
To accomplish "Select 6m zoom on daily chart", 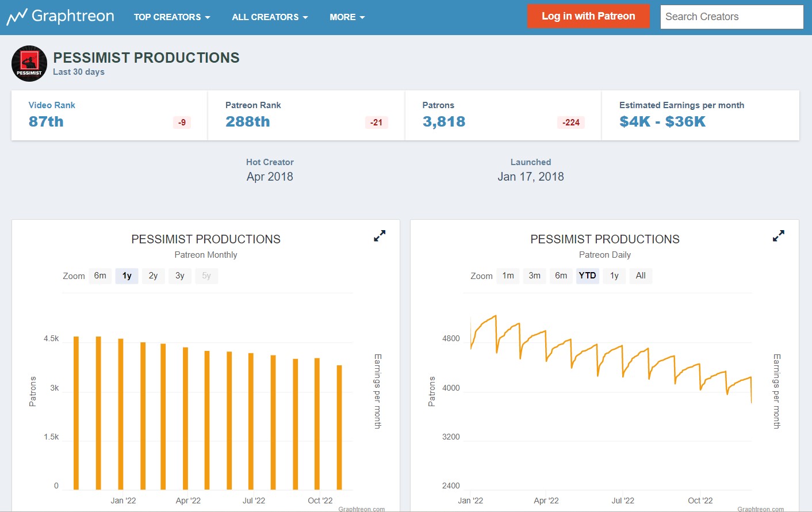I will coord(561,276).
